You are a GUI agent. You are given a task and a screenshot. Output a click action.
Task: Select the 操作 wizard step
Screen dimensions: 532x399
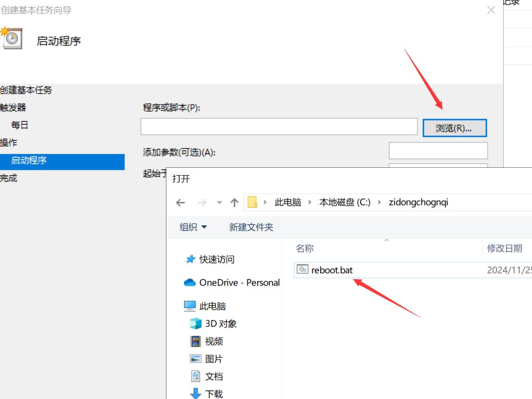pos(8,143)
